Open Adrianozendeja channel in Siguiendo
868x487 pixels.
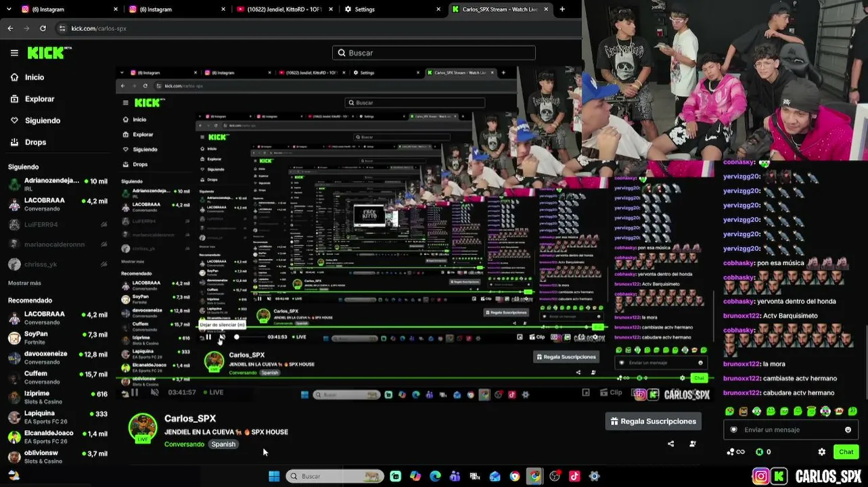pos(58,185)
